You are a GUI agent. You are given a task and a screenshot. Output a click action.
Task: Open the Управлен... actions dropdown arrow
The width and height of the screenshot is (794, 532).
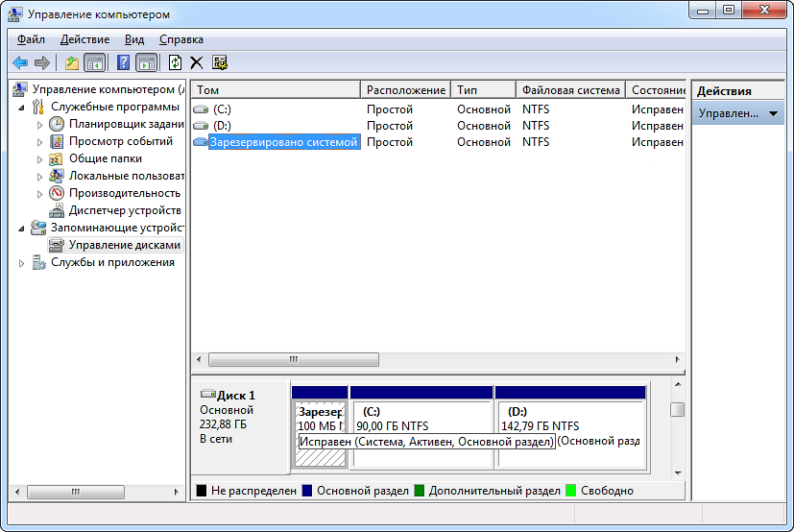[x=773, y=113]
